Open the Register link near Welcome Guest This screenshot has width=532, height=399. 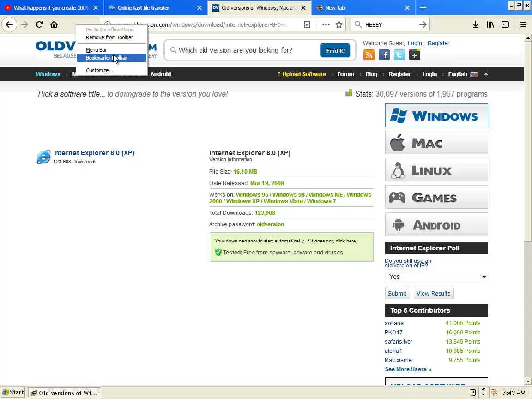(438, 43)
